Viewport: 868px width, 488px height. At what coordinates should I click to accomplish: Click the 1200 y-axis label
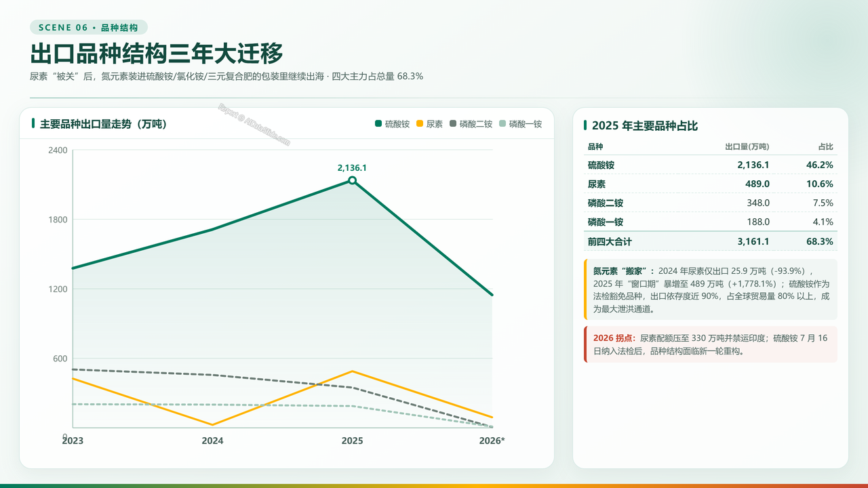(58, 289)
